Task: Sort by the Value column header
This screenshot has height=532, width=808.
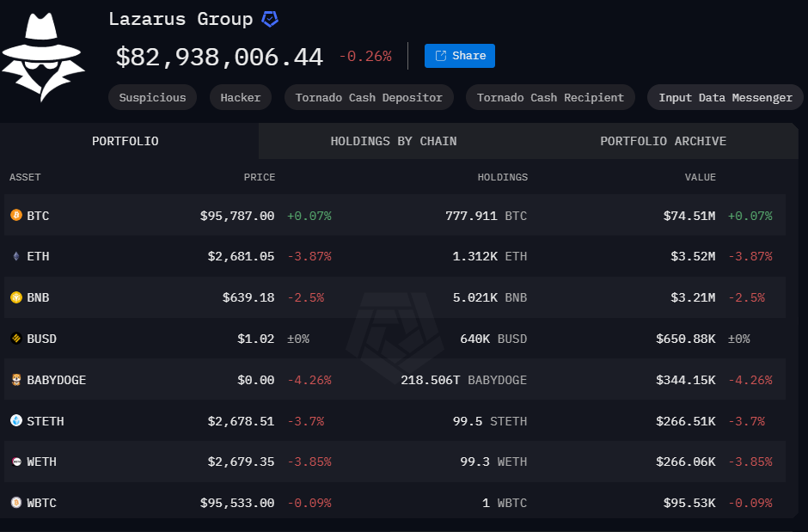Action: [700, 177]
